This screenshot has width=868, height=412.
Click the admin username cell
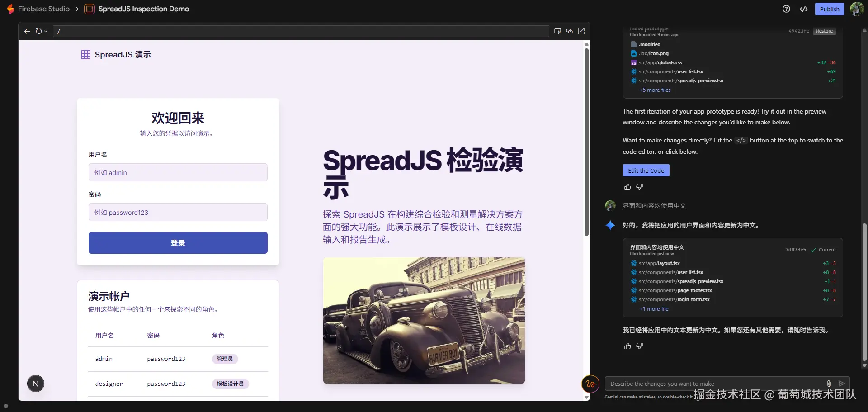104,359
